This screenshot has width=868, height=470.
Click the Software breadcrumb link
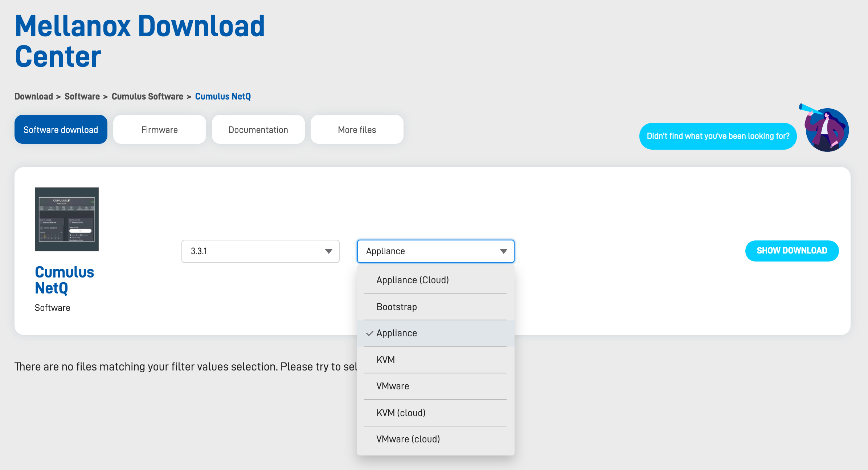click(x=82, y=97)
